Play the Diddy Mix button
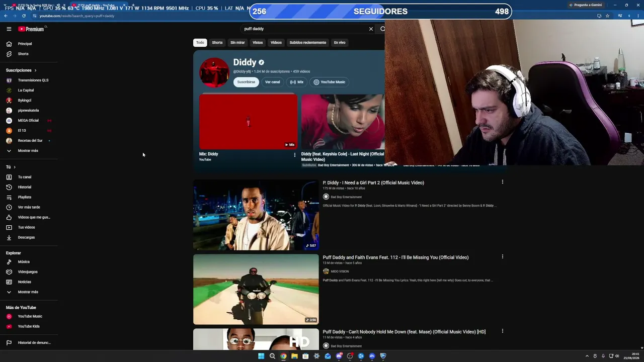Screen dimensions: 644x362 (297, 82)
